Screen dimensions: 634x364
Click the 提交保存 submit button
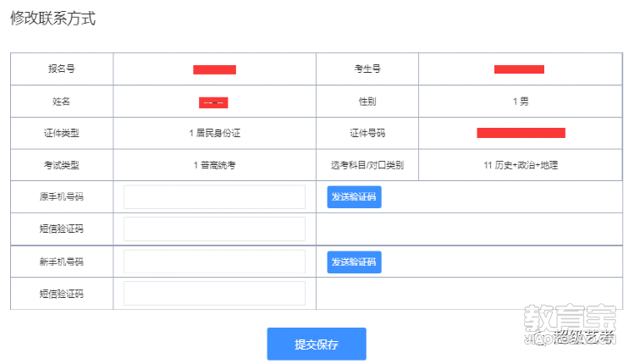coord(317,344)
